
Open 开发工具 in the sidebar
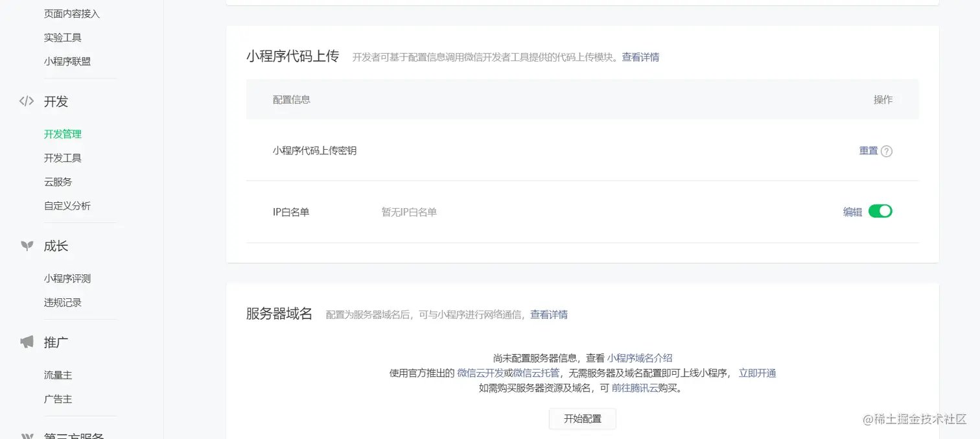point(63,158)
